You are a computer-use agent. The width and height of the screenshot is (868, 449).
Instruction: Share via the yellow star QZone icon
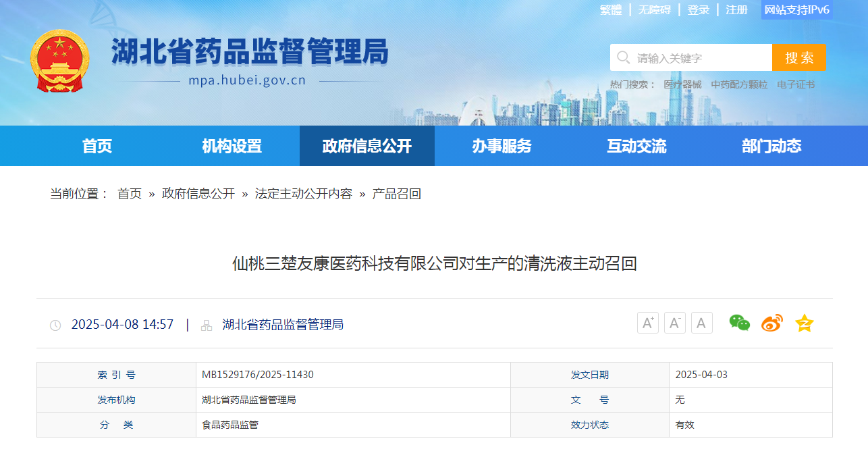click(x=805, y=323)
